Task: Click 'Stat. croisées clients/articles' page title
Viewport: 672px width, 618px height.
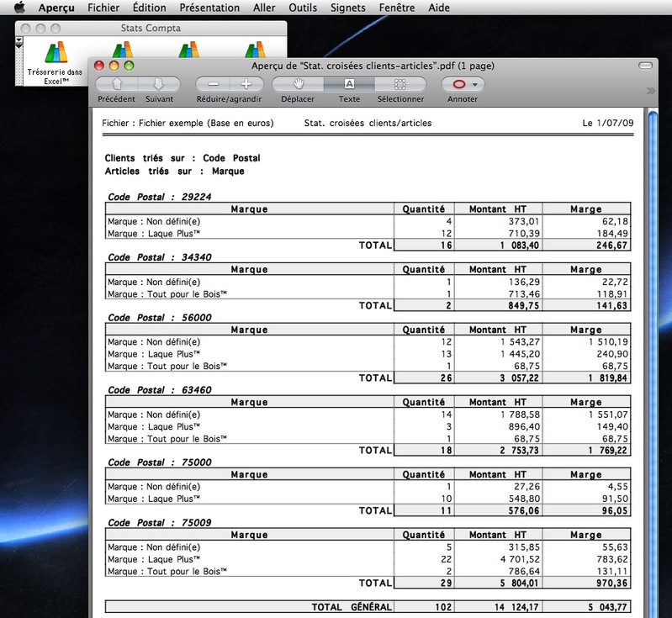Action: (x=368, y=123)
